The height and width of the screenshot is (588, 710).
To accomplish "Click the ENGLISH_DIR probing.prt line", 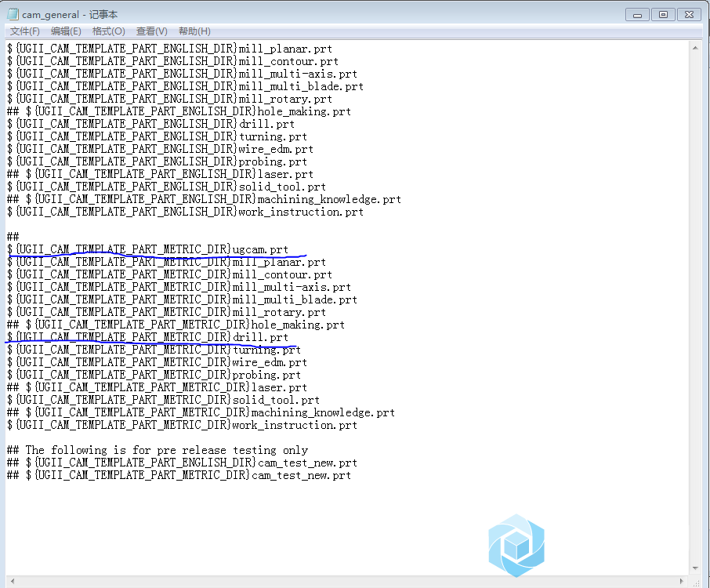I will click(158, 162).
